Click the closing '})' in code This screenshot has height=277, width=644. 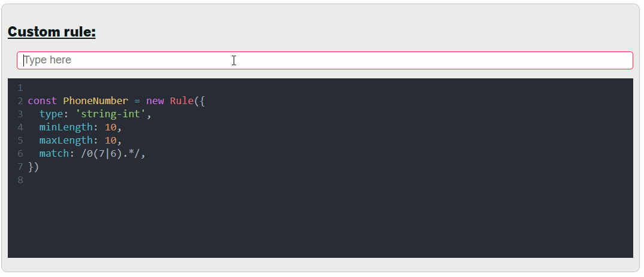[x=34, y=166]
